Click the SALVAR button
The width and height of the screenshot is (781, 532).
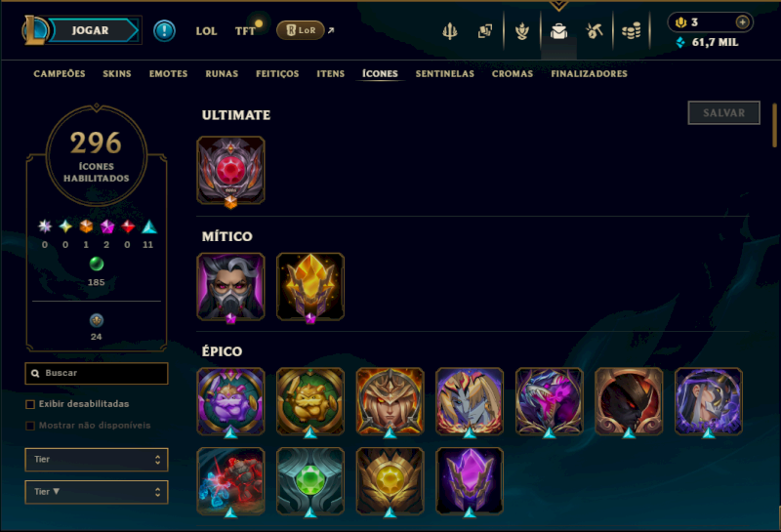coord(723,113)
